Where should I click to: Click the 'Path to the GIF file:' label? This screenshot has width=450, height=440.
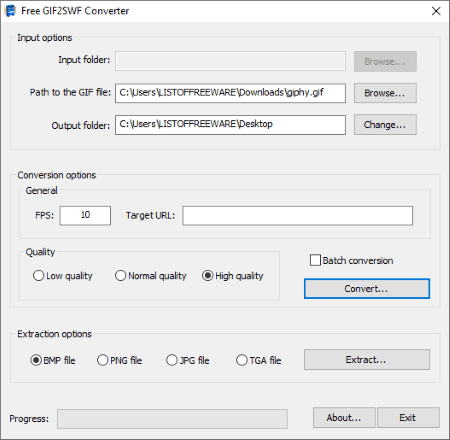[70, 92]
